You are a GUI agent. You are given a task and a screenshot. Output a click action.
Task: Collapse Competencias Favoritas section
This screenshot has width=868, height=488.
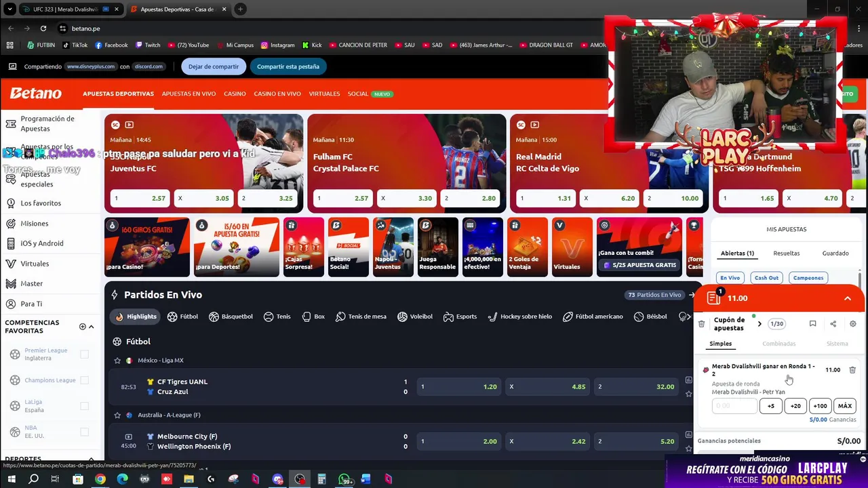(92, 327)
